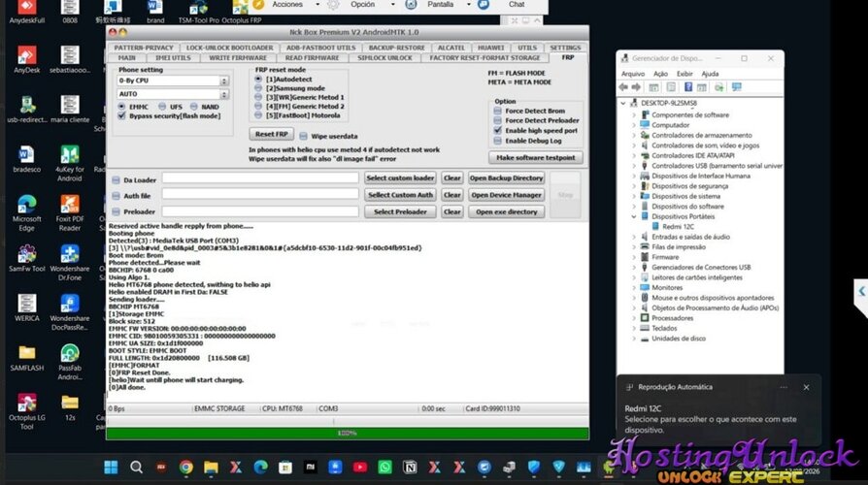Expand the Monitores tree node
Viewport: 868px width, 485px height.
pos(634,287)
